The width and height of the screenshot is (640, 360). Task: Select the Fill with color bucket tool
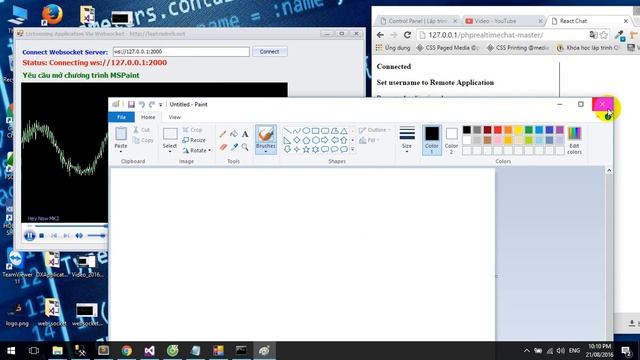234,134
